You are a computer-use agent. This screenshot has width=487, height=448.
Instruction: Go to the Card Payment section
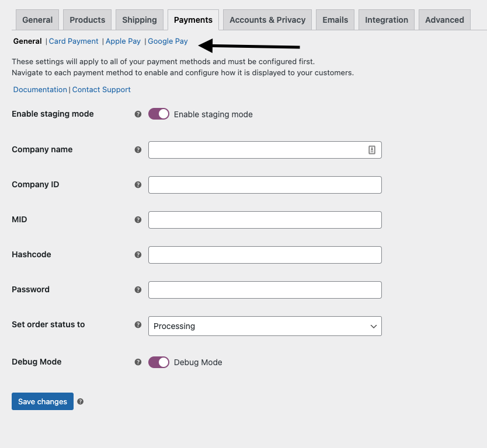74,41
